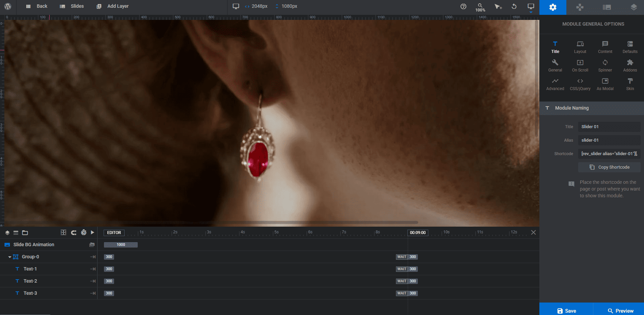
Task: Open the Spinner settings tab
Action: 605,65
